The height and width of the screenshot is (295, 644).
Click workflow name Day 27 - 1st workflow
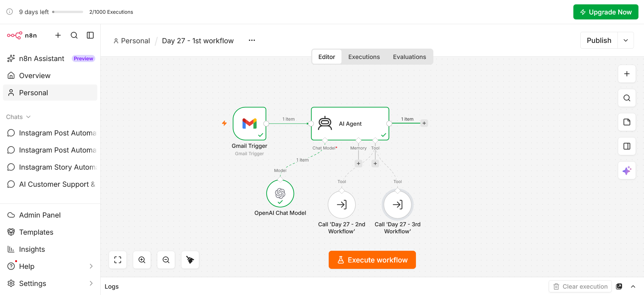198,41
